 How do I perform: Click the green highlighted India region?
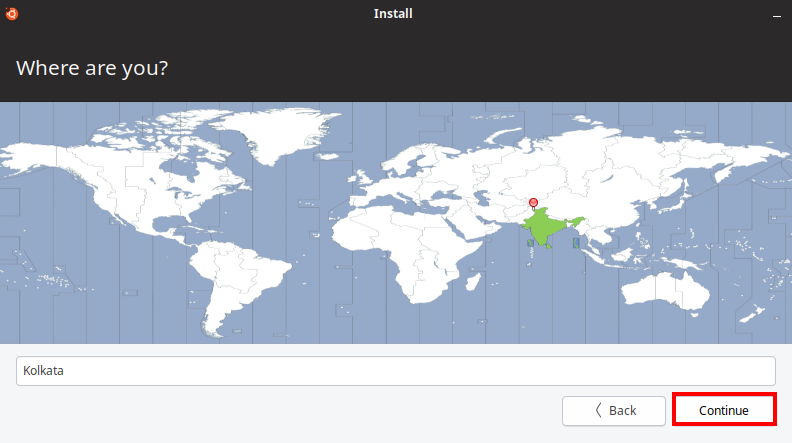click(546, 226)
